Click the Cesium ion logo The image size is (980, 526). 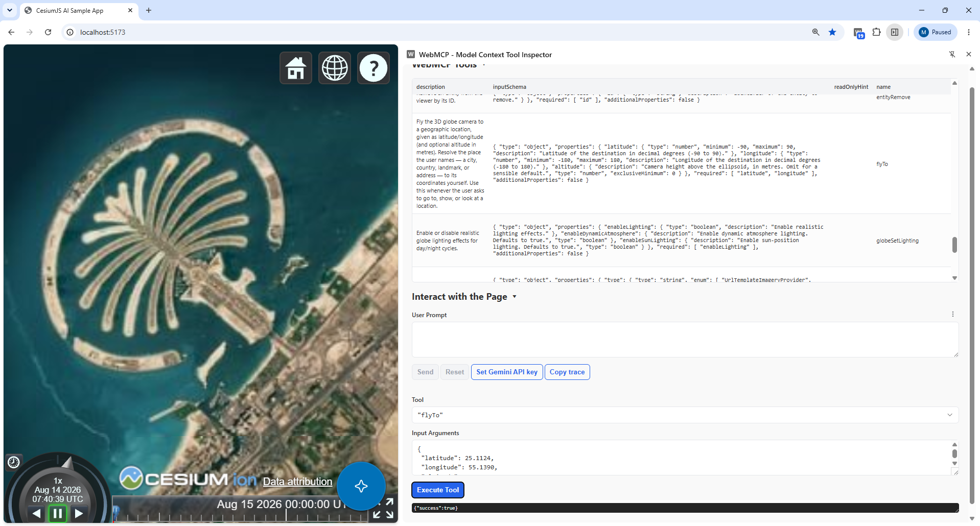pos(188,479)
